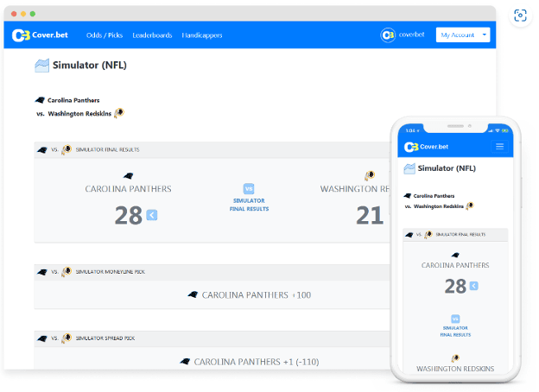Click the SIMULATOR SPREAD PICK panel title
The image size is (539, 392).
105,338
